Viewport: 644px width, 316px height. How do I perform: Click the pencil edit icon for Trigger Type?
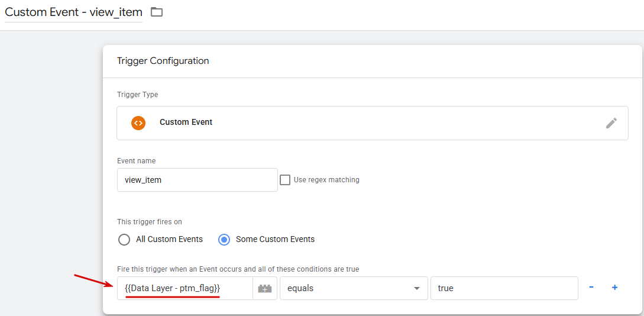[x=611, y=123]
